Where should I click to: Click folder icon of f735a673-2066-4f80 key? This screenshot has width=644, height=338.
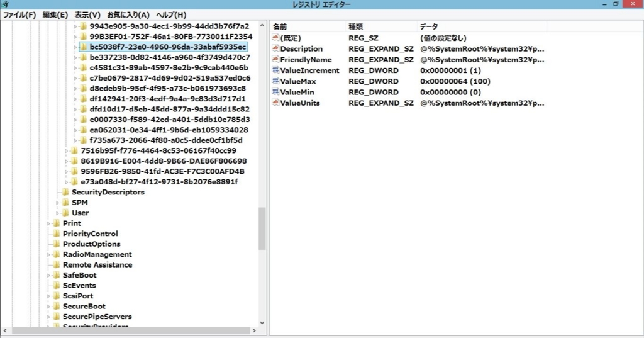[x=84, y=140]
